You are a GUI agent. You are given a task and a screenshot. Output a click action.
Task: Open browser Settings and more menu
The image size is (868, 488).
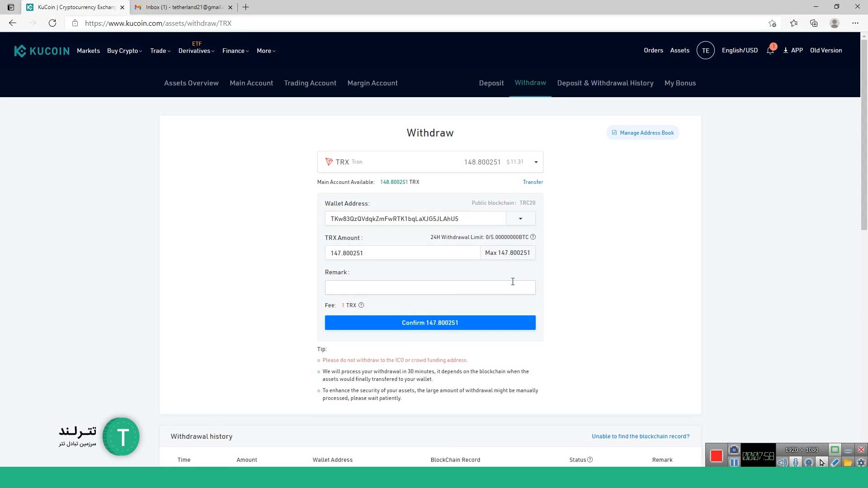[855, 23]
